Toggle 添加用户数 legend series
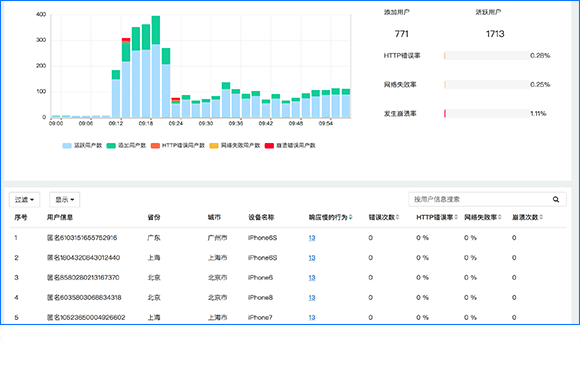Screen dimensions: 580x384 (x=127, y=145)
